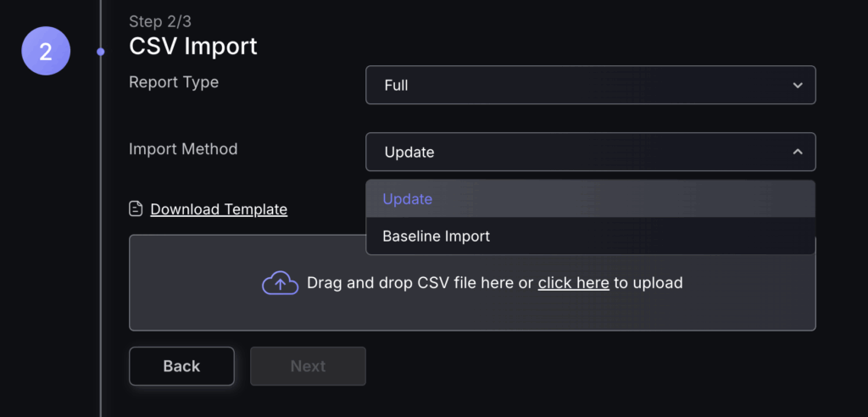
Task: Click the cloud upload icon
Action: 280,283
